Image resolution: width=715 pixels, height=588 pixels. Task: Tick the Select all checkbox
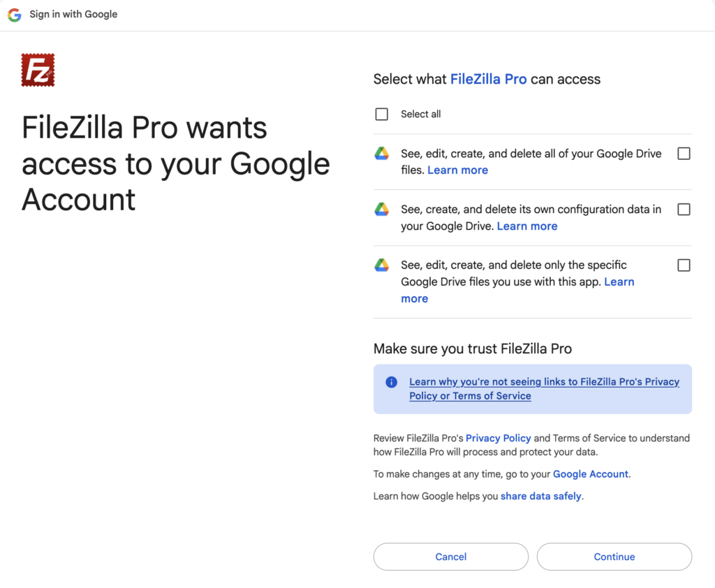[382, 115]
